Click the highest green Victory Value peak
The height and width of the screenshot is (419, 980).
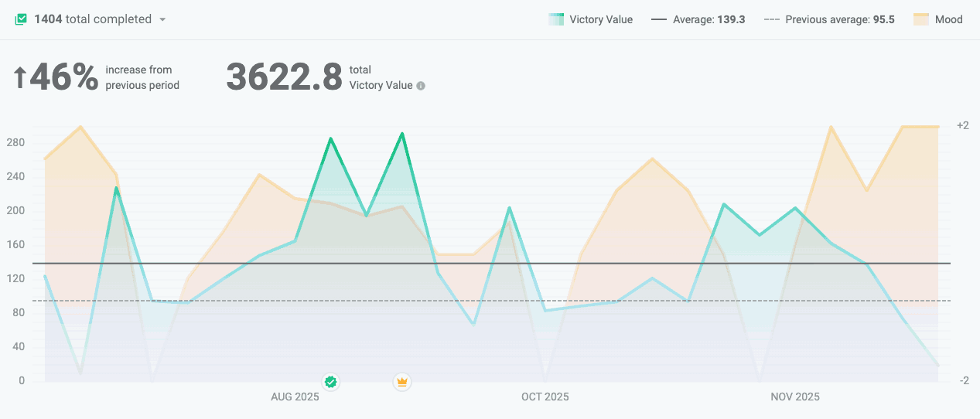[402, 134]
